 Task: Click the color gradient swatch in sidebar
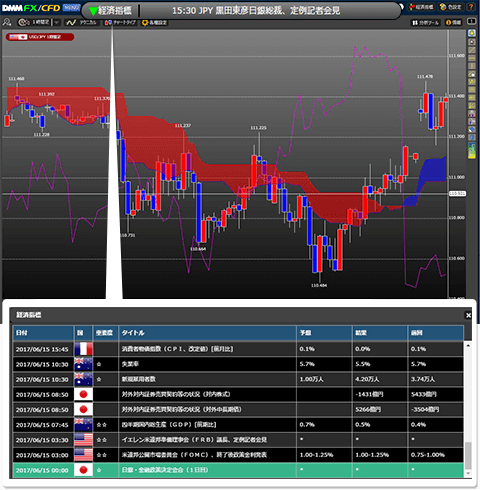(x=472, y=151)
